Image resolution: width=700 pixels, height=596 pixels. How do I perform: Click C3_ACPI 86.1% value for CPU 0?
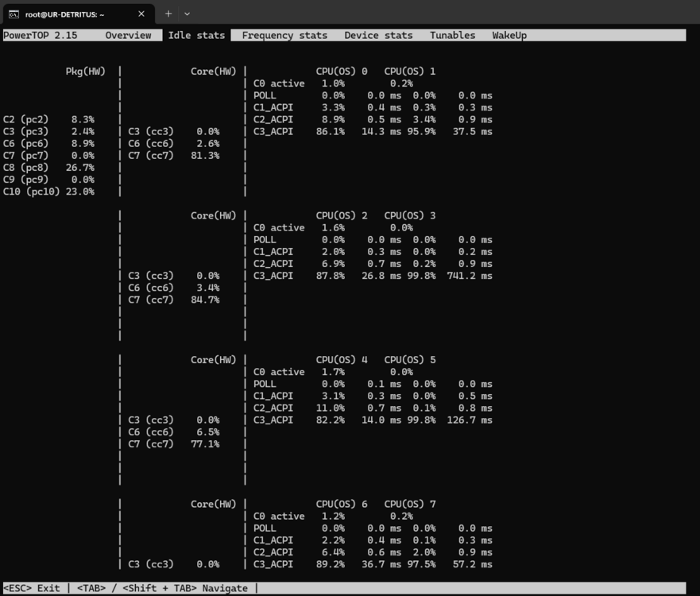point(331,132)
